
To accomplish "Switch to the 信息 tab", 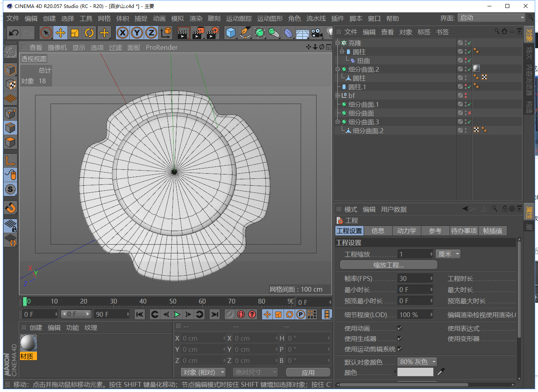I will point(378,231).
